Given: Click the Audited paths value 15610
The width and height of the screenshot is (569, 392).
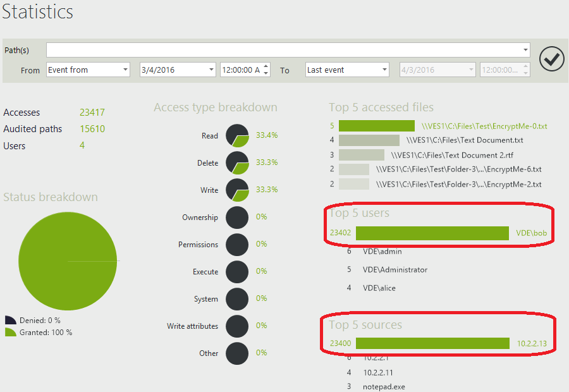Looking at the screenshot, I should [92, 129].
